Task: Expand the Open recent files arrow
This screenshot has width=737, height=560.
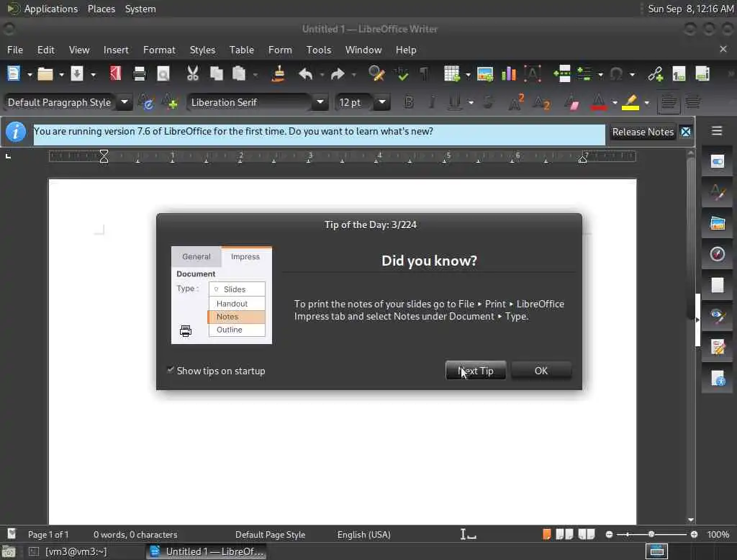Action: (61, 74)
